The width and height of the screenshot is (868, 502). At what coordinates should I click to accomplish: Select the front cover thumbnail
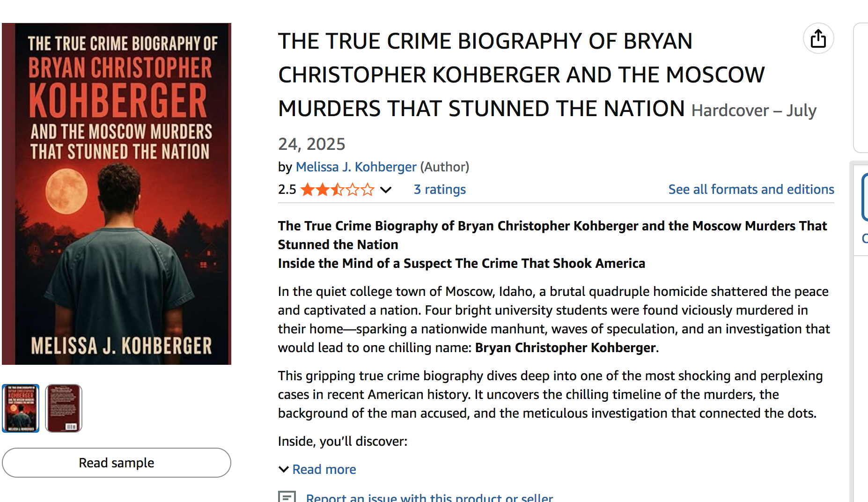pyautogui.click(x=21, y=408)
